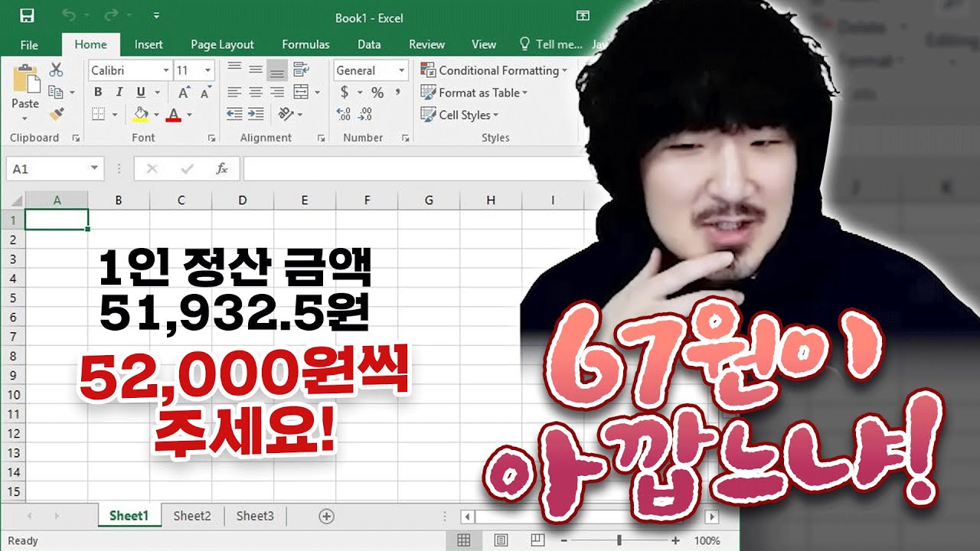The width and height of the screenshot is (980, 551).
Task: Click the Save icon in the title bar
Action: click(x=27, y=16)
